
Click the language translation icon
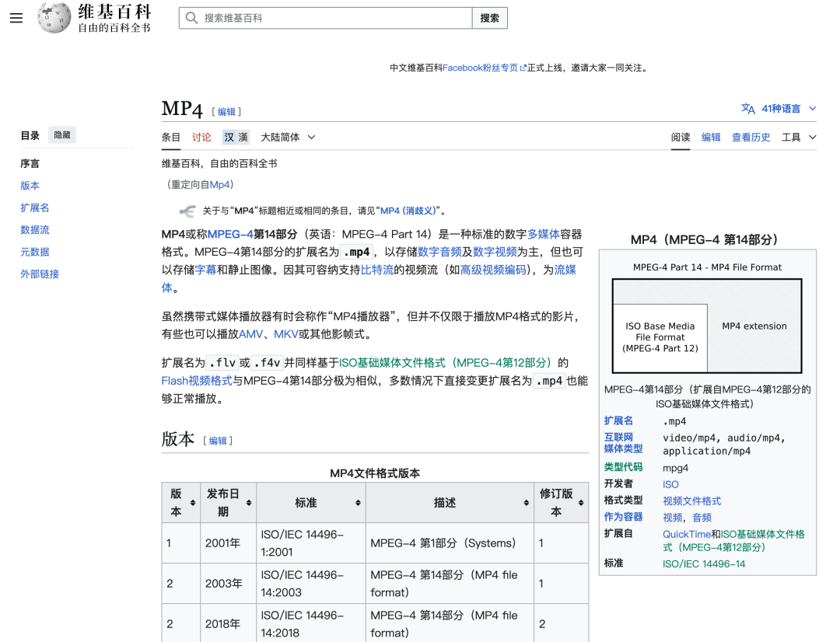point(747,109)
